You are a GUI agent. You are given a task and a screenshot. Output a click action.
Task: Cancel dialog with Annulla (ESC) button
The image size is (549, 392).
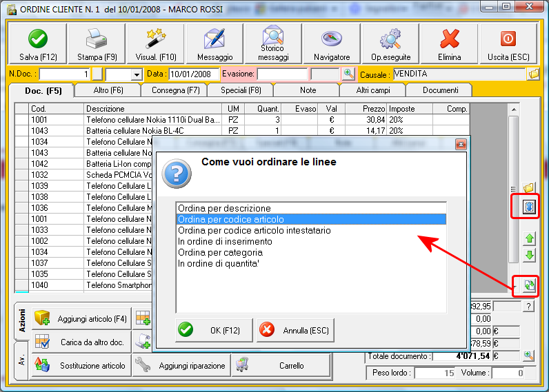pos(295,330)
